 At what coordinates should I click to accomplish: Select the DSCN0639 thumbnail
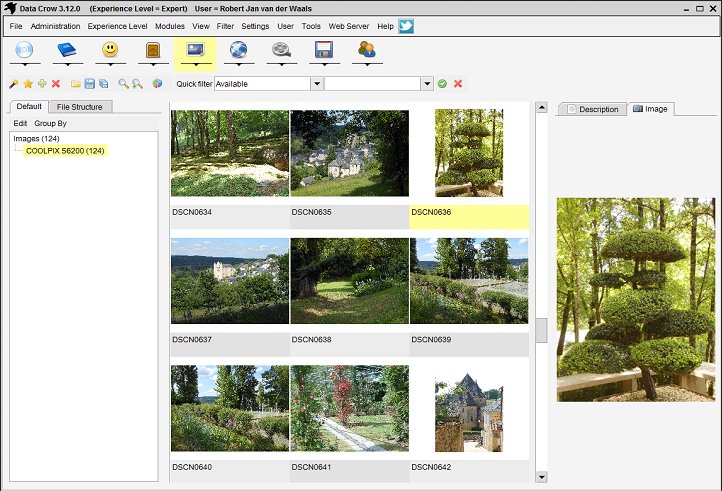469,281
